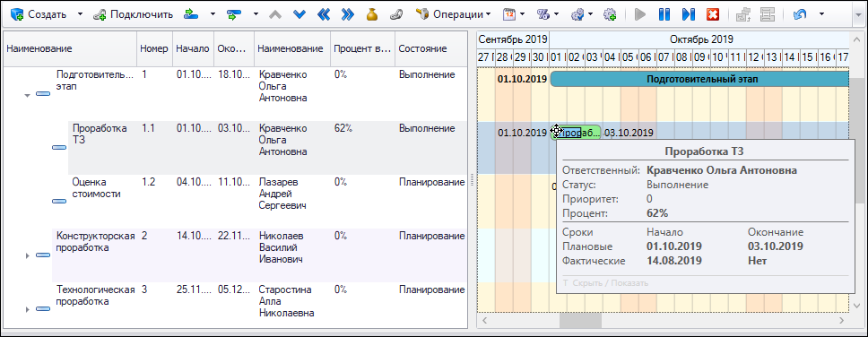Open the Создать dropdown arrow
Screen dimensions: 868x337
tap(80, 14)
